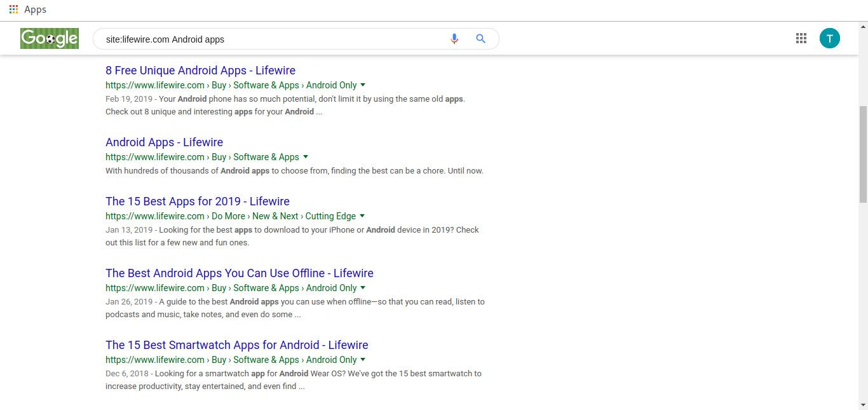Open Android Apps - Lifewire result
Viewport: 868px width, 410px height.
pos(164,142)
